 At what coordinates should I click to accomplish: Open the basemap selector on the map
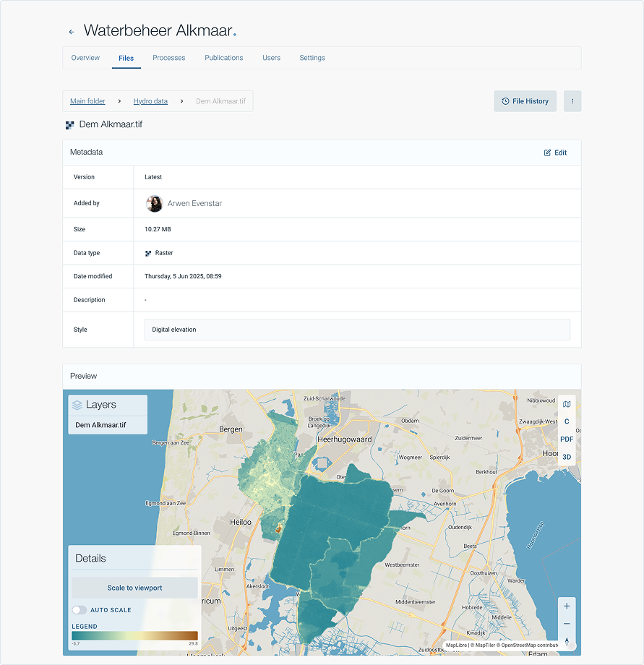point(567,404)
